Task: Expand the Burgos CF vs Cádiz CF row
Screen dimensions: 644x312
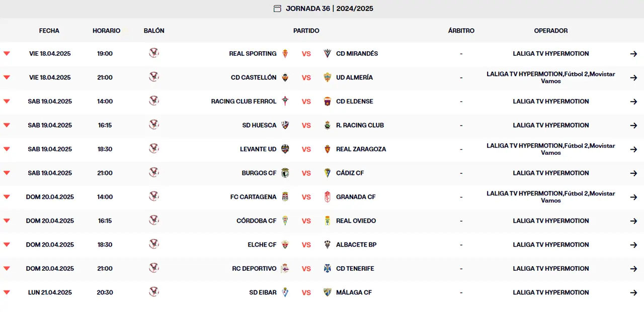Action: 7,173
